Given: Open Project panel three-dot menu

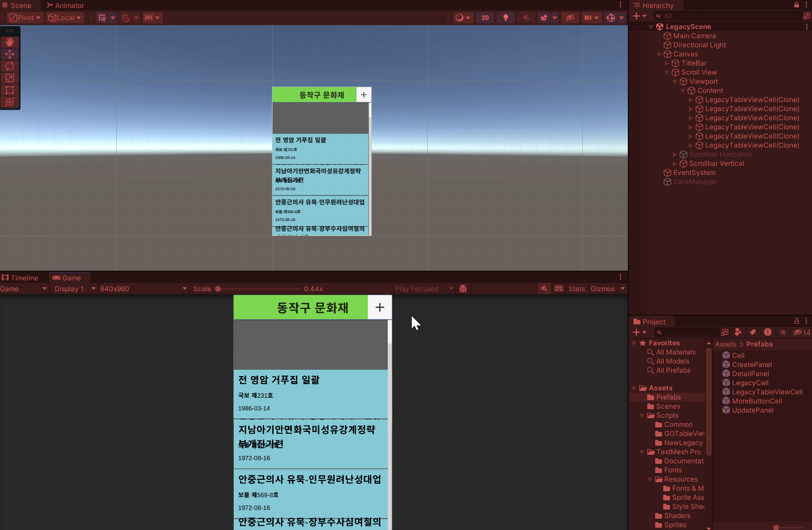Looking at the screenshot, I should coord(806,321).
